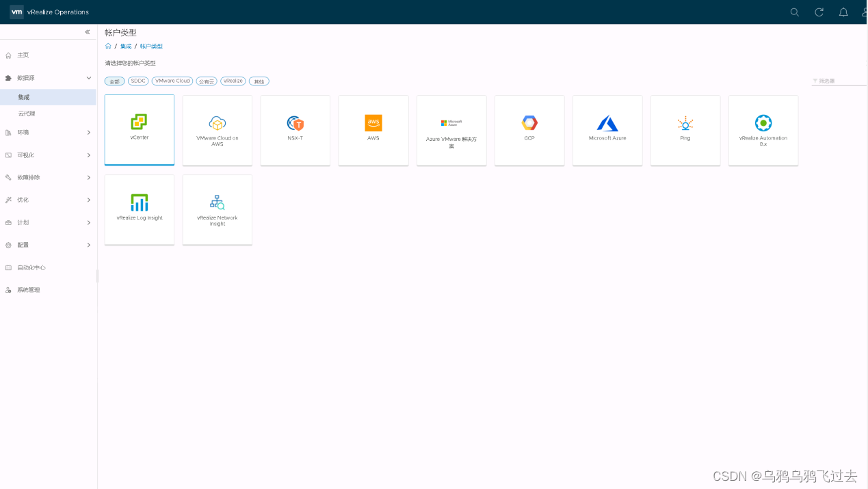Enable the 全部 filter chip
Screen dimensions: 868x489
click(x=115, y=81)
